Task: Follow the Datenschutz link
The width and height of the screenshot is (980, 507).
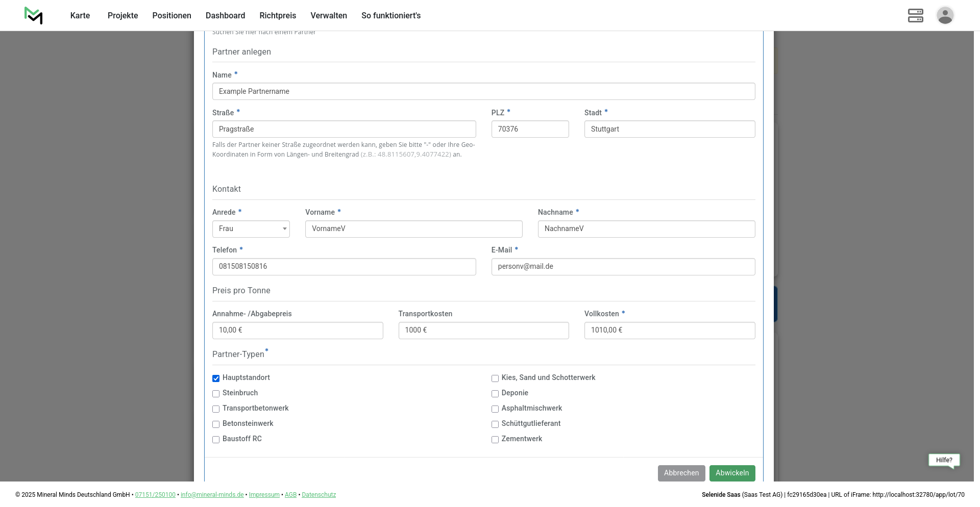Action: point(318,495)
